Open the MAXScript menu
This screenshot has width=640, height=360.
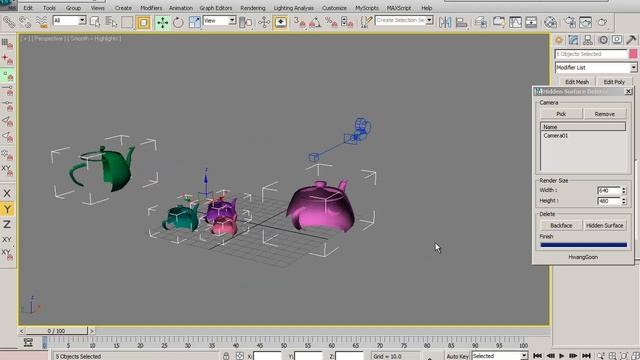coord(398,8)
